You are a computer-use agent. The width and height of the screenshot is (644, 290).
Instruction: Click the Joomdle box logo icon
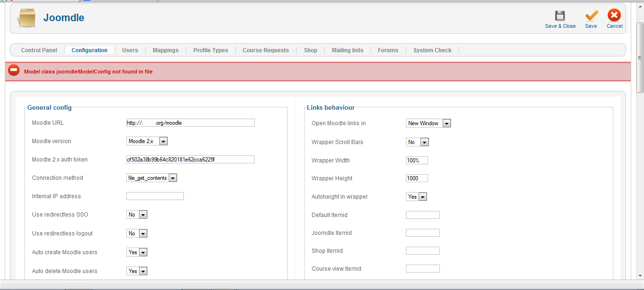(x=27, y=18)
